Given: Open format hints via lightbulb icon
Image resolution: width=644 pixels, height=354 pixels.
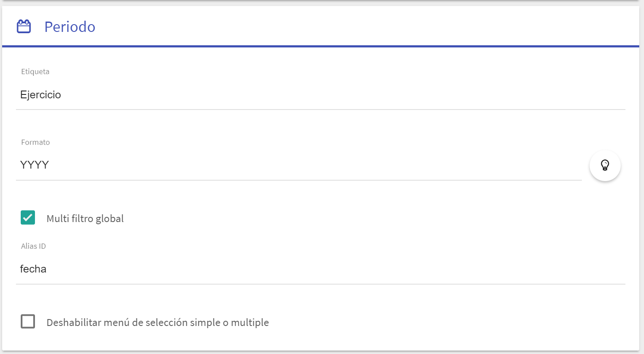Looking at the screenshot, I should 605,165.
